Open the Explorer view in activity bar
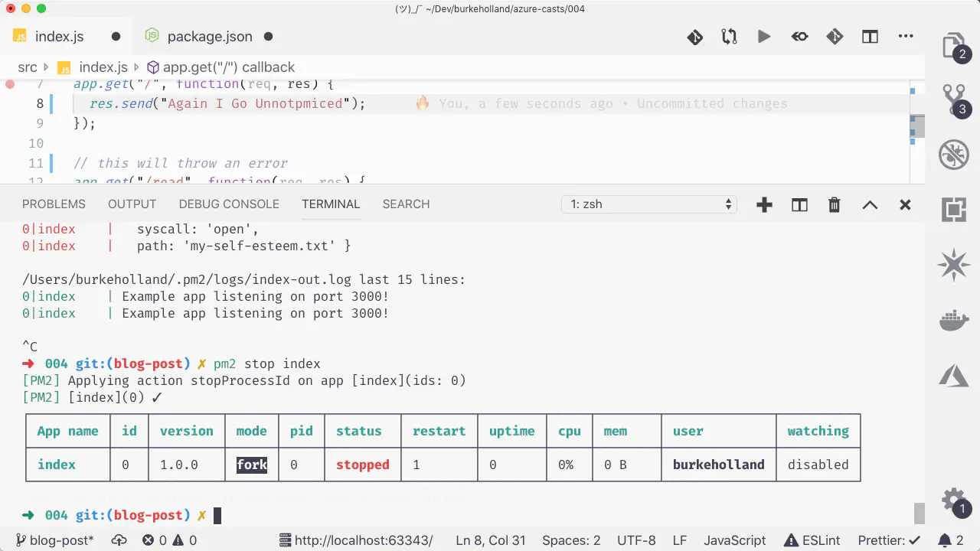980x551 pixels. [954, 46]
